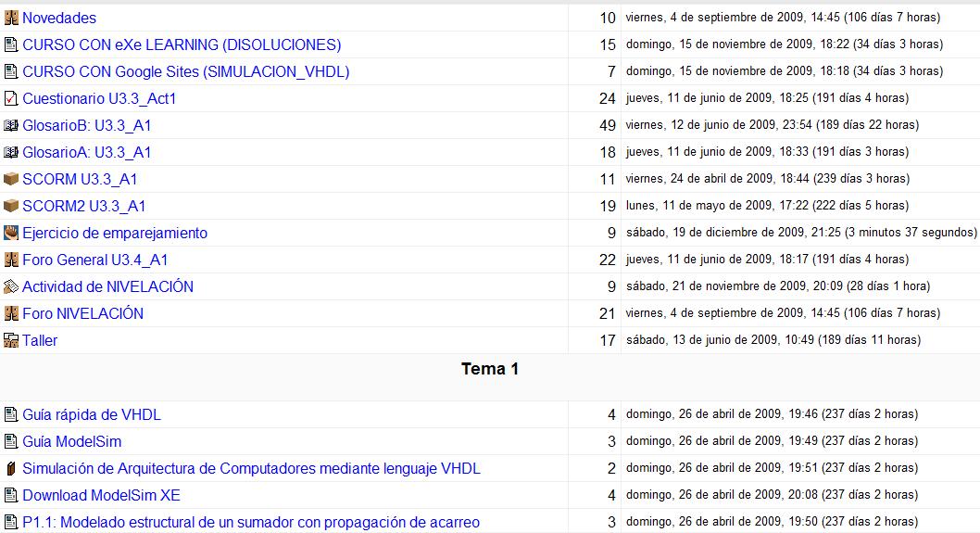Screen dimensions: 980x533
Task: Click the Tema 1 section heading
Action: 490,369
